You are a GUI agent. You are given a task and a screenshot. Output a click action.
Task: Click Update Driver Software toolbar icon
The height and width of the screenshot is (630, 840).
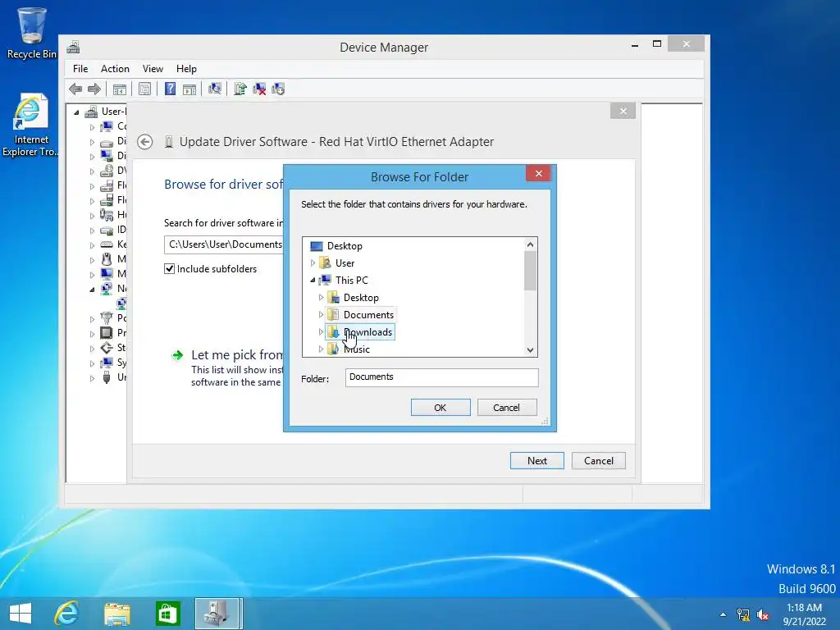click(x=240, y=89)
